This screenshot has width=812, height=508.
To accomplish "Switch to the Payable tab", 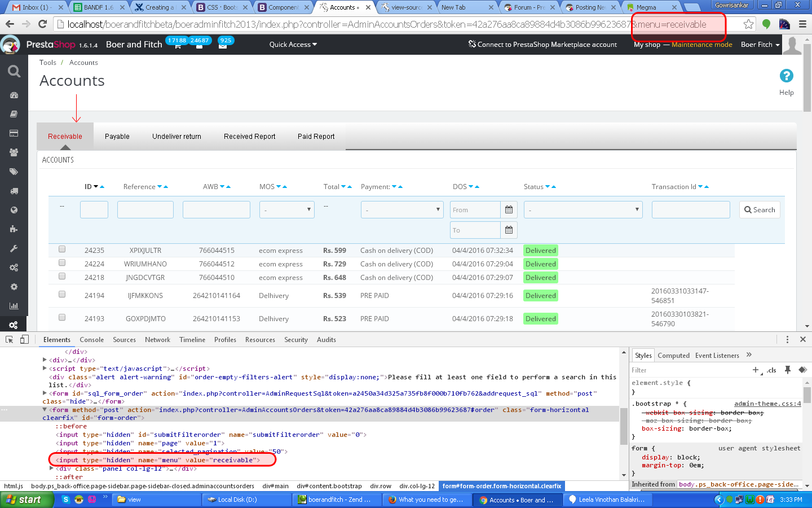I will pos(117,137).
